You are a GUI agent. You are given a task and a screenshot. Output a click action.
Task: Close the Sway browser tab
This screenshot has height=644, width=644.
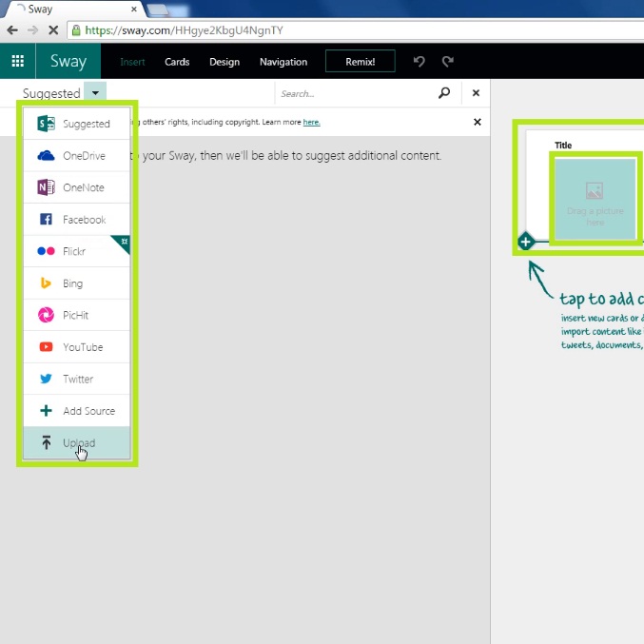134,9
